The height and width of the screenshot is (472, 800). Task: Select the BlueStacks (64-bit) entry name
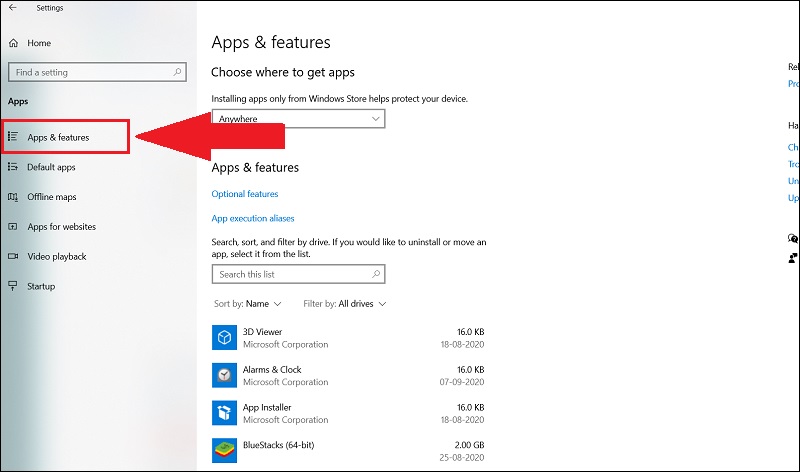tap(279, 445)
